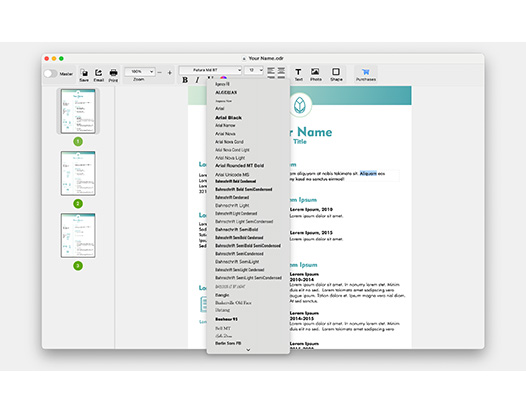Click the zoom out minus button

click(x=160, y=72)
